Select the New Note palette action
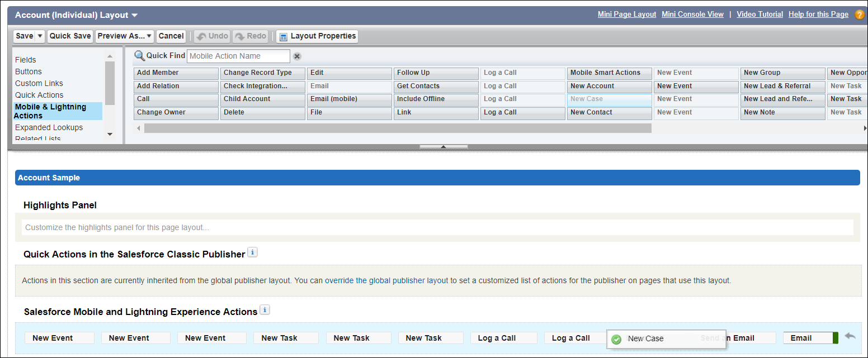The width and height of the screenshot is (868, 358). click(783, 113)
